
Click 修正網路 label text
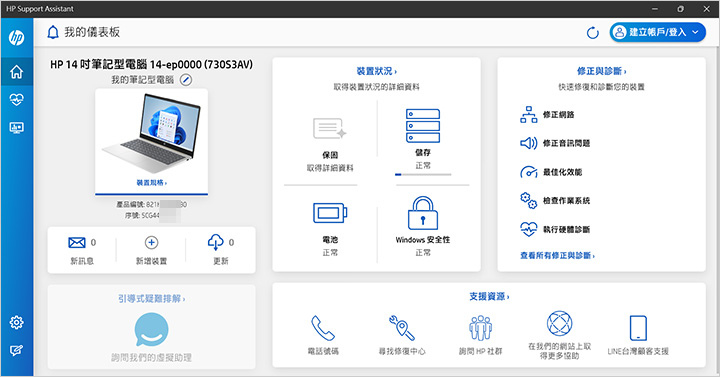[558, 115]
